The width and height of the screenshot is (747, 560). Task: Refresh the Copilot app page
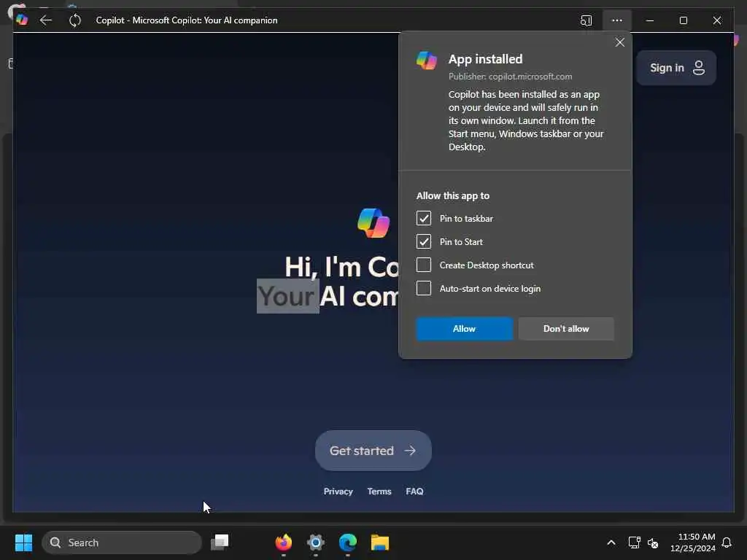(x=75, y=20)
